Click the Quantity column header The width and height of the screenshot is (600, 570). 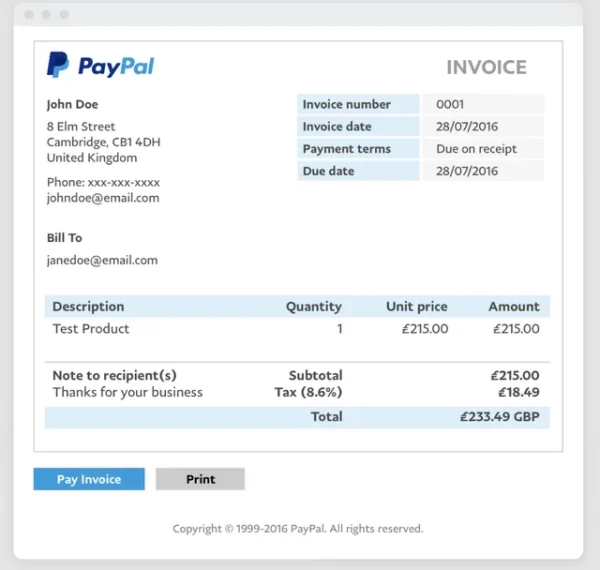[313, 307]
